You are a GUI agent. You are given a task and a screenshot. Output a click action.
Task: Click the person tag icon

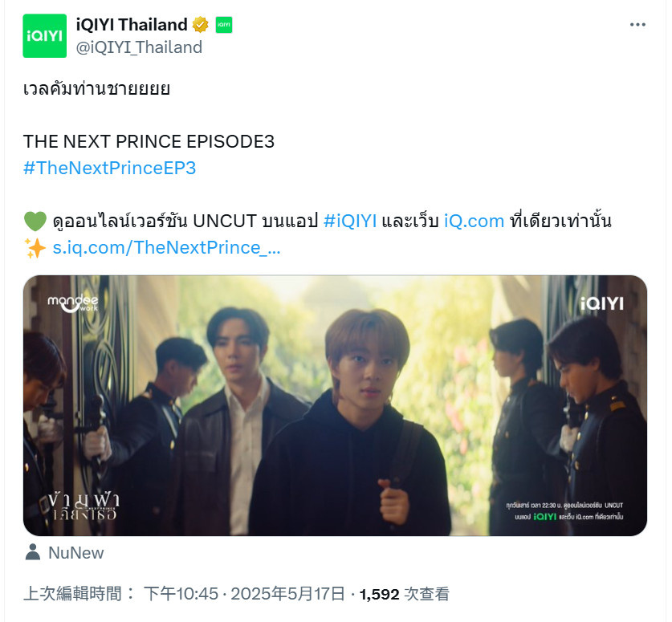click(33, 553)
